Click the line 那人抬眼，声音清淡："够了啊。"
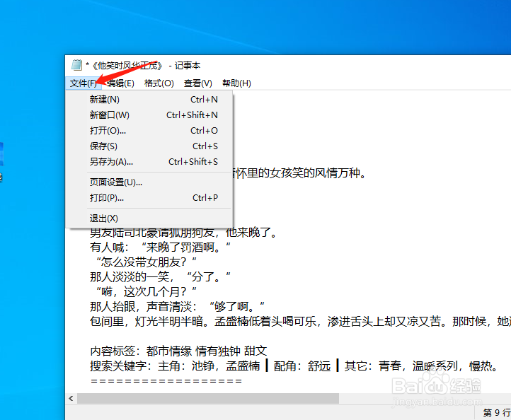The image size is (511, 420). (x=177, y=307)
